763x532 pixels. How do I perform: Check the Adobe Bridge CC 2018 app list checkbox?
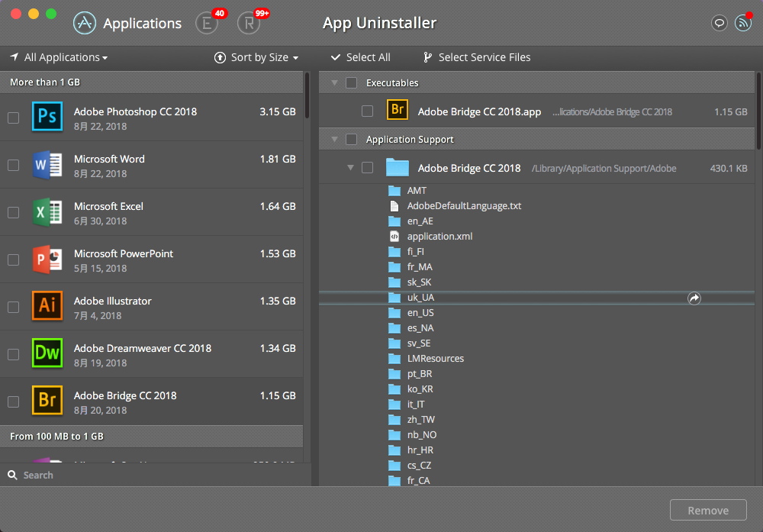tap(14, 401)
